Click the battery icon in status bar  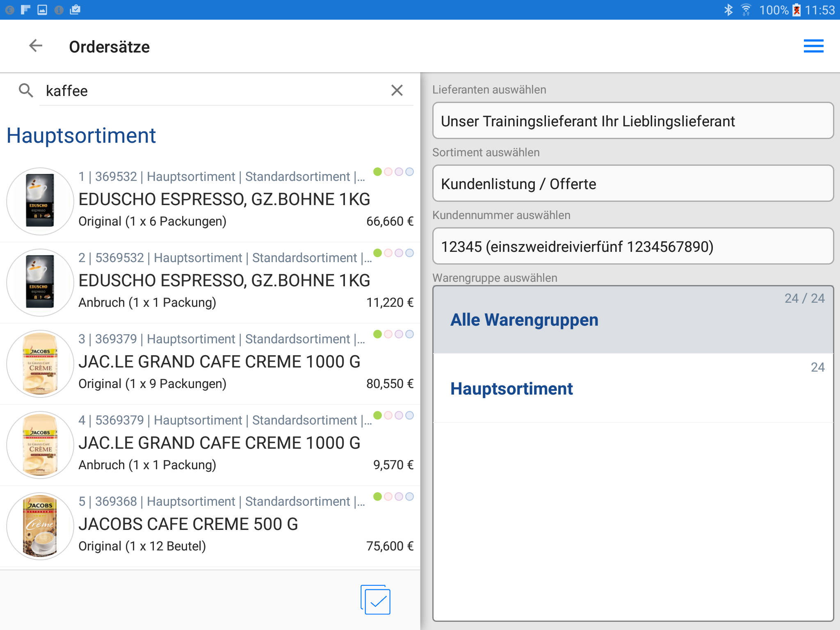tap(797, 10)
